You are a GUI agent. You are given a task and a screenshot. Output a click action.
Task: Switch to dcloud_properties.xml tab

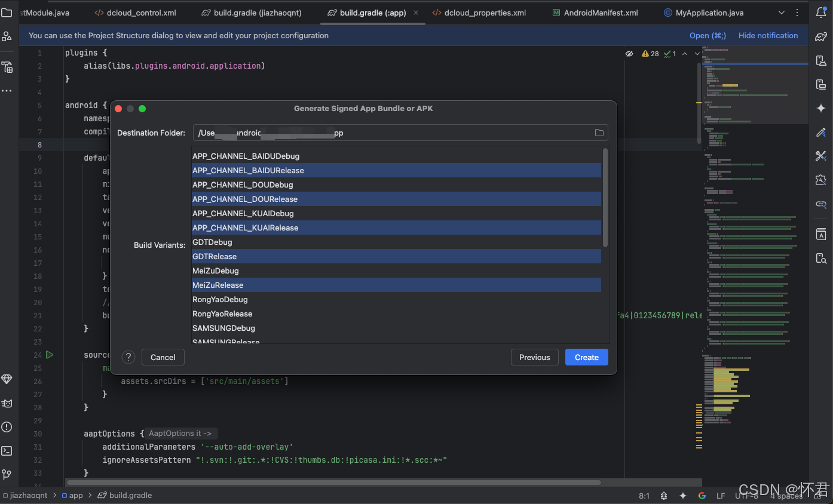[x=479, y=13]
